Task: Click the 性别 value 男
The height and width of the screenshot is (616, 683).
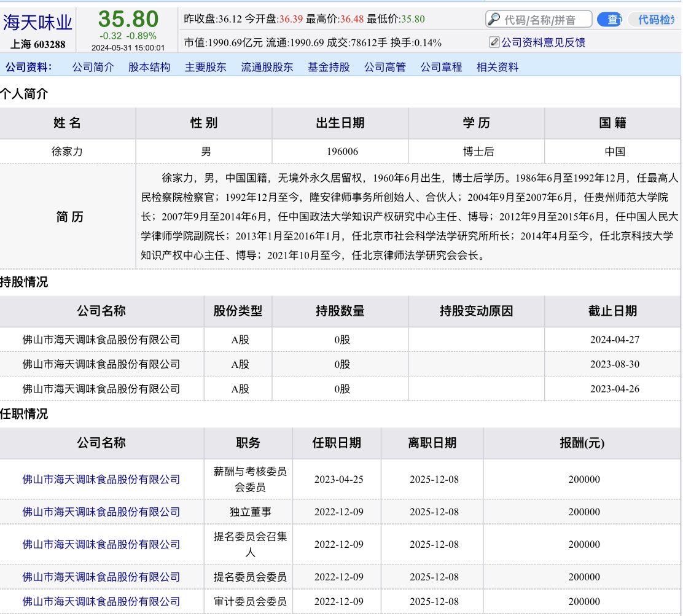Action: [x=206, y=152]
